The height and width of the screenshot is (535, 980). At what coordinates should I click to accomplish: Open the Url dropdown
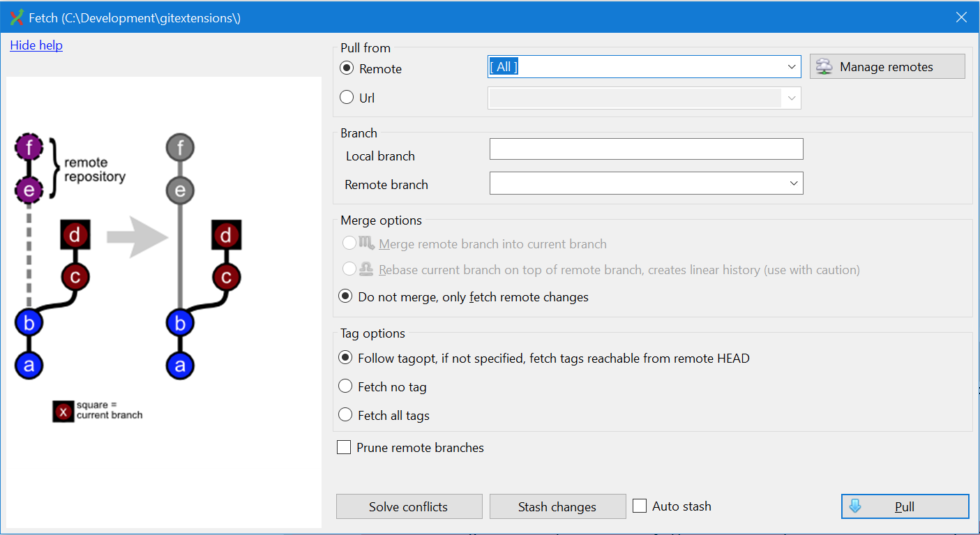(x=791, y=98)
